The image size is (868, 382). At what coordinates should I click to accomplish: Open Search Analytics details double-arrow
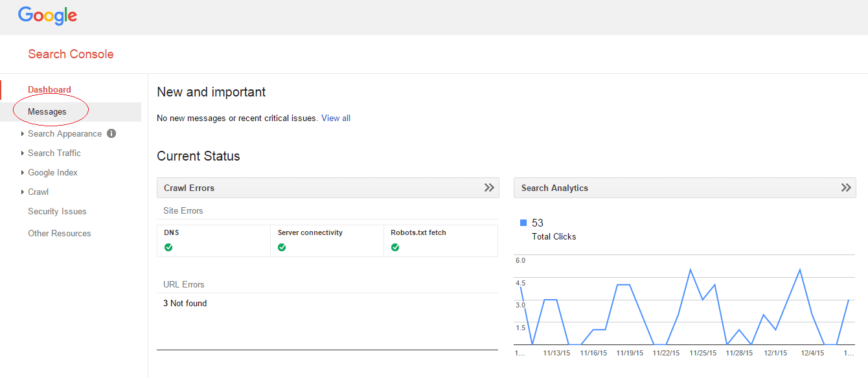(x=846, y=188)
